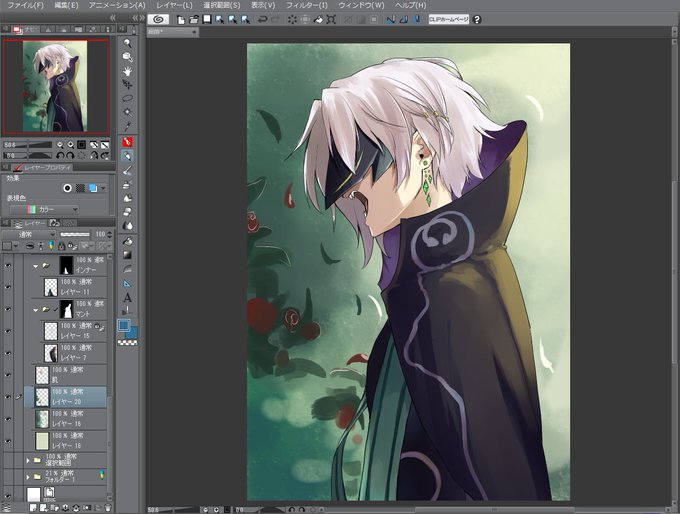Open the フィルター(I) menu
Viewport: 680px width, 514px height.
coord(307,6)
